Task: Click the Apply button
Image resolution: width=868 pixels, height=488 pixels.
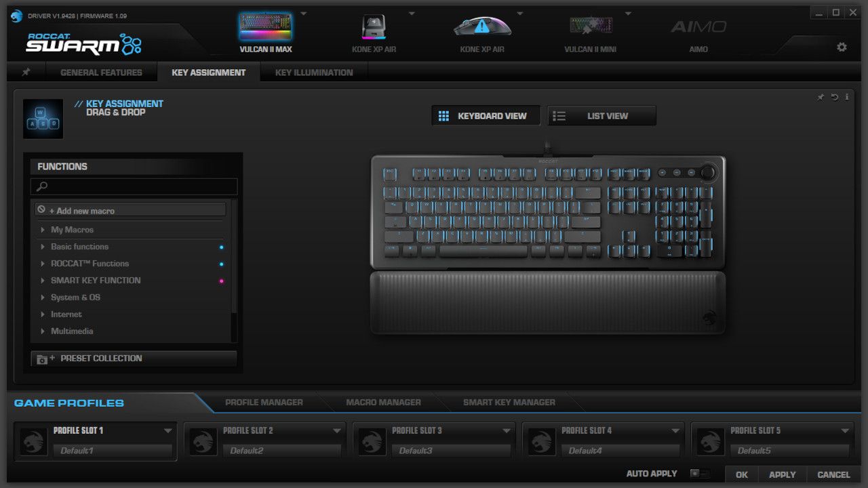Action: pyautogui.click(x=783, y=475)
